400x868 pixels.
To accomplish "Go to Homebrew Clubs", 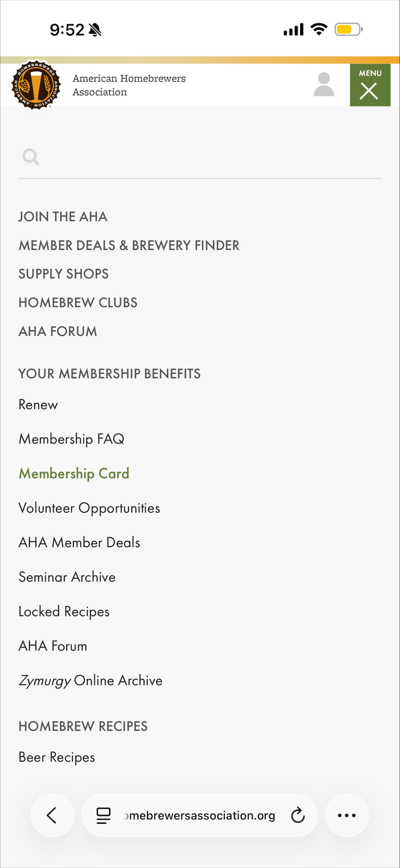I will click(78, 303).
